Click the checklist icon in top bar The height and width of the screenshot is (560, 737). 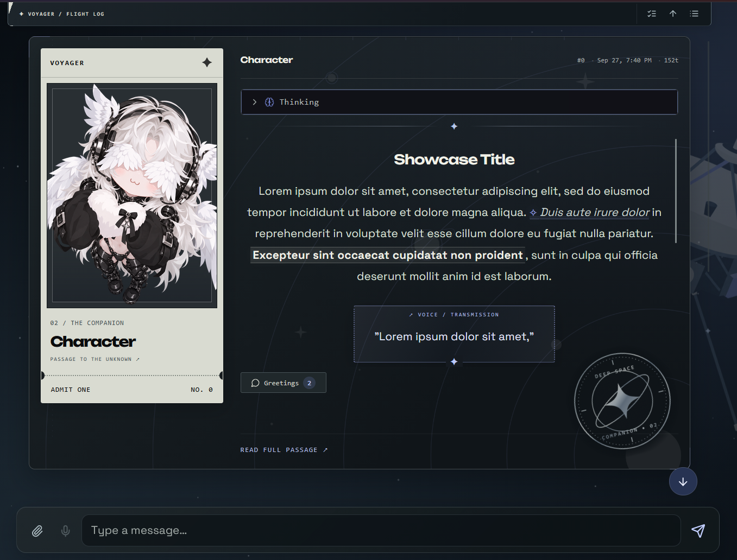click(x=652, y=14)
